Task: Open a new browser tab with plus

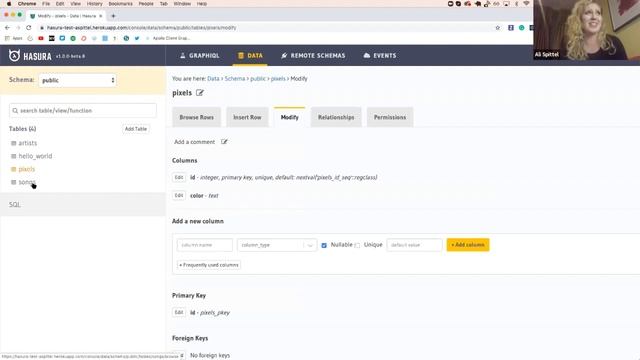Action: [x=113, y=16]
